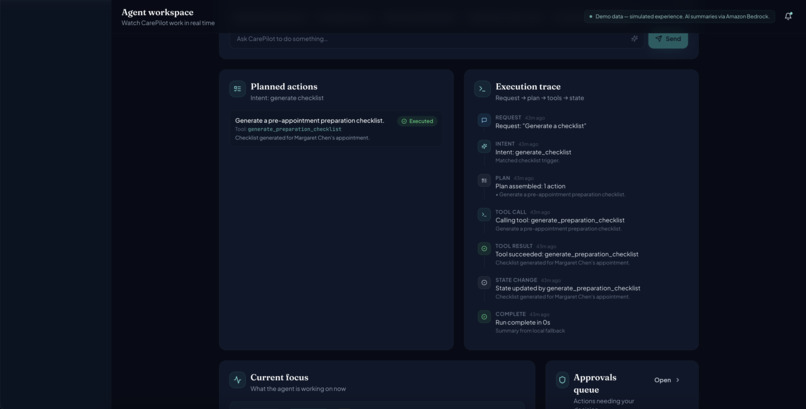Select the generate_preparation_checklist tool name
Viewport: 806px width, 409px height.
click(x=295, y=129)
